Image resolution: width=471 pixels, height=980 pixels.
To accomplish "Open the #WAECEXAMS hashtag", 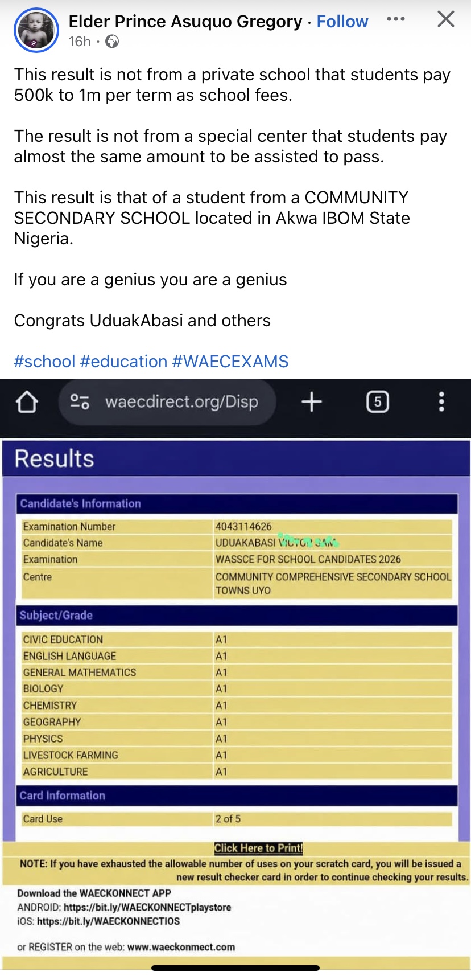I will pyautogui.click(x=230, y=362).
